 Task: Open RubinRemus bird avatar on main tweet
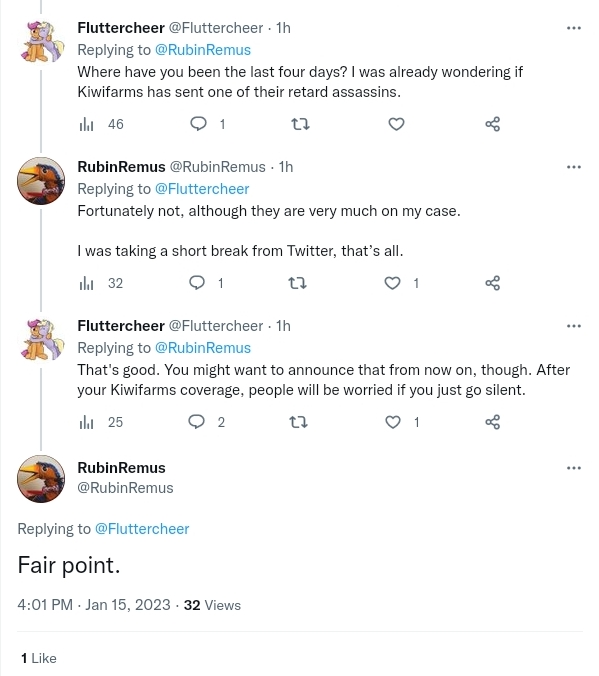click(41, 479)
